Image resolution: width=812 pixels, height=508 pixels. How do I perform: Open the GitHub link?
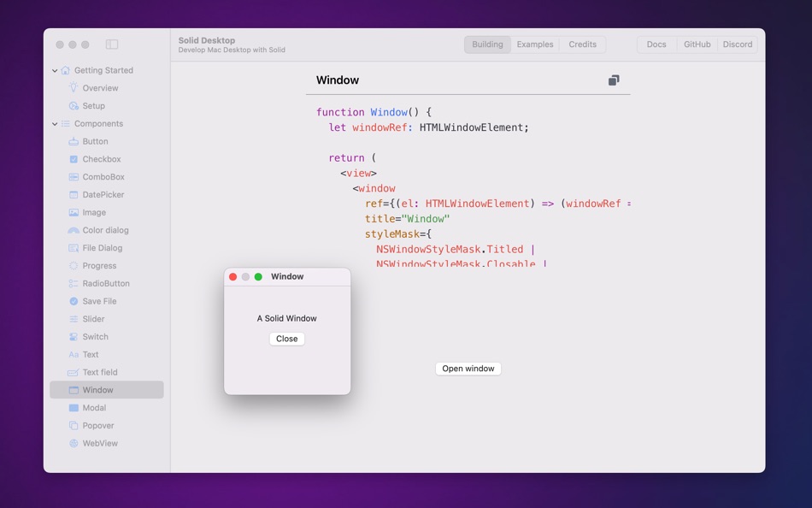tap(697, 44)
